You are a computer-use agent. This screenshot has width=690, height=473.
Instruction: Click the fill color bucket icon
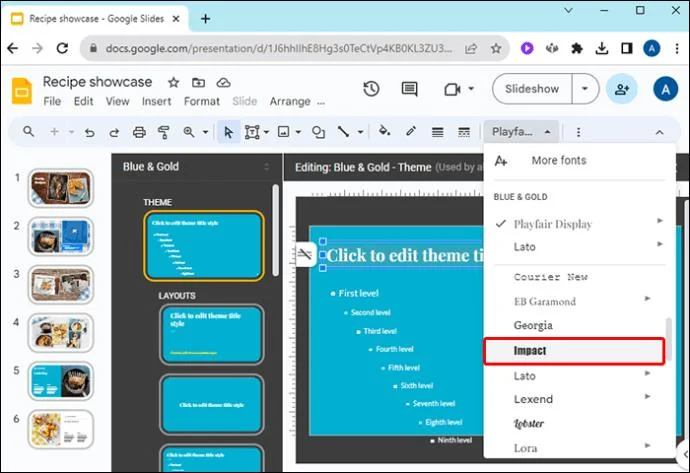pos(385,131)
